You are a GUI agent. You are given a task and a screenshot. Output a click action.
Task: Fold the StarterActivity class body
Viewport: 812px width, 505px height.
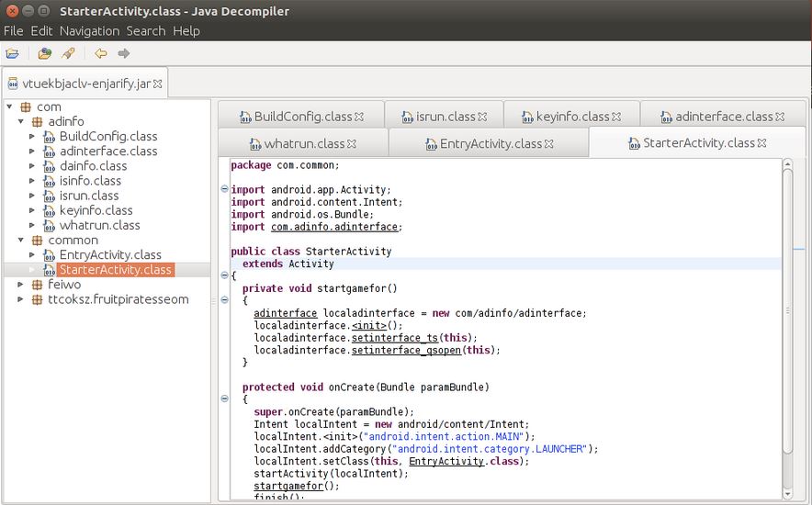click(x=224, y=275)
